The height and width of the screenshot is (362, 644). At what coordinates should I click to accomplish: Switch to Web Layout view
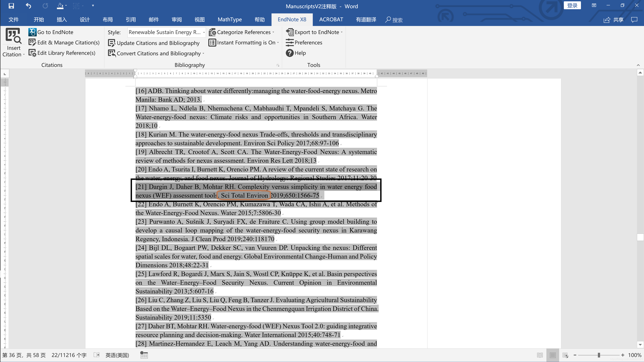pos(566,355)
